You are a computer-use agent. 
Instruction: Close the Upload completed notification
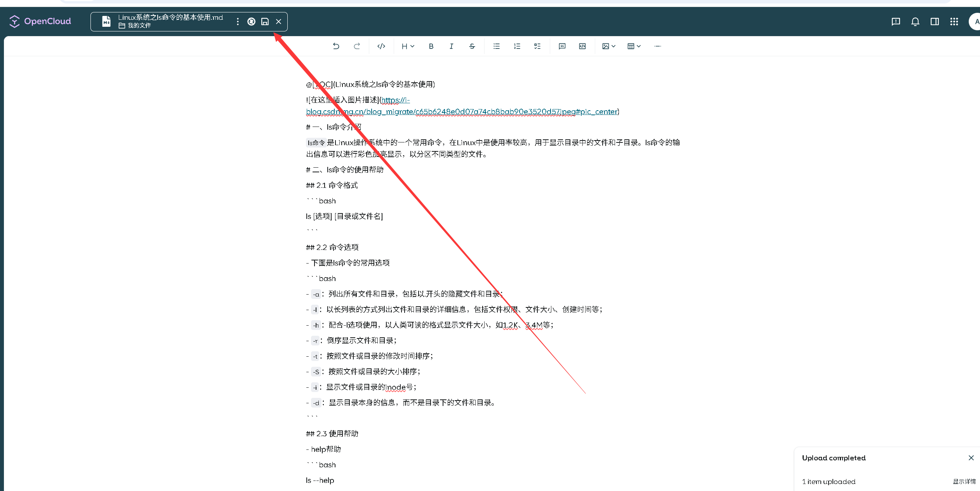[971, 458]
